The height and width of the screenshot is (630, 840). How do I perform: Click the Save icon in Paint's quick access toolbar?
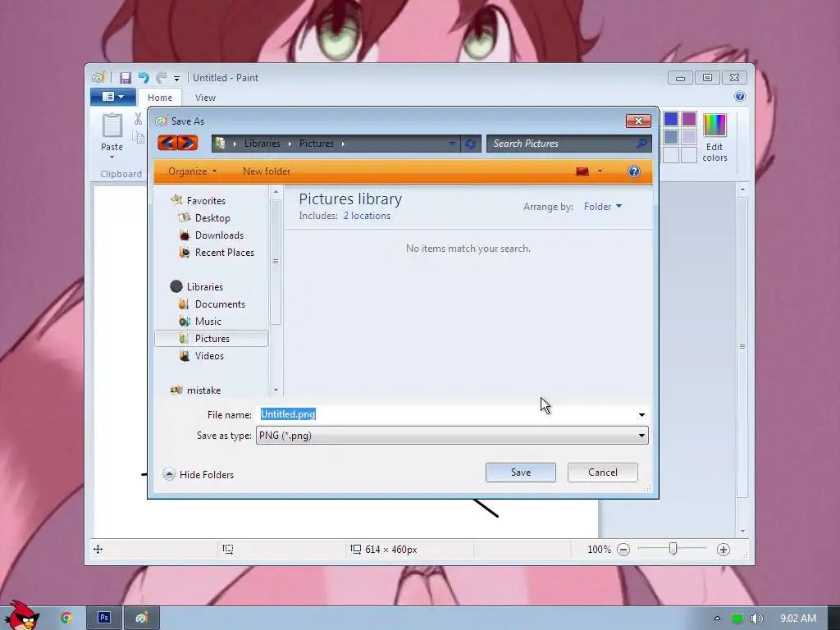tap(126, 78)
